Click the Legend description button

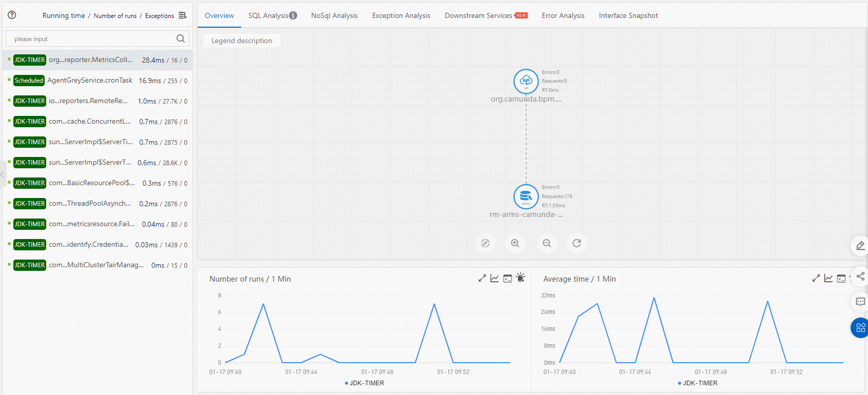tap(242, 41)
